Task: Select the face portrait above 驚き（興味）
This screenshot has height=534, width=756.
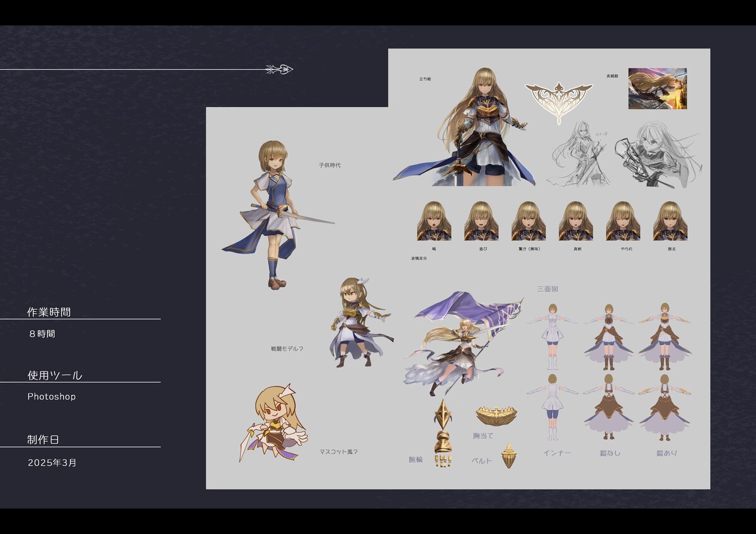Action: [529, 221]
